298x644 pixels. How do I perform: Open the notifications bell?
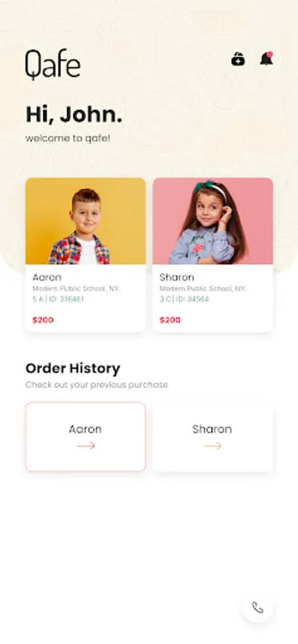267,59
